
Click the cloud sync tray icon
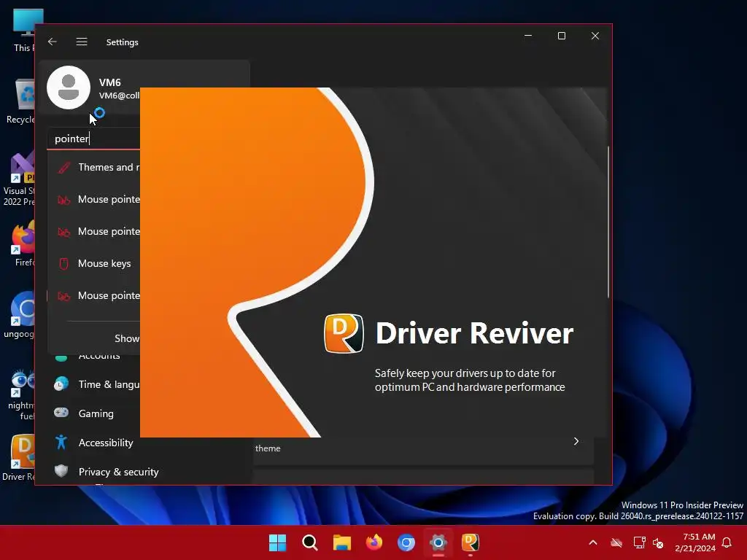(x=616, y=542)
